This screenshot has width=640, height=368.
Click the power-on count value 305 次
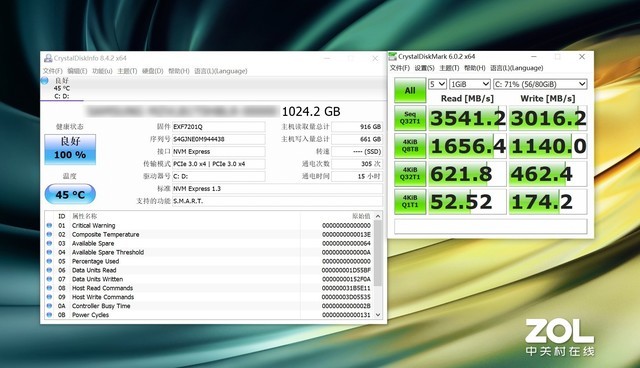[x=357, y=164]
